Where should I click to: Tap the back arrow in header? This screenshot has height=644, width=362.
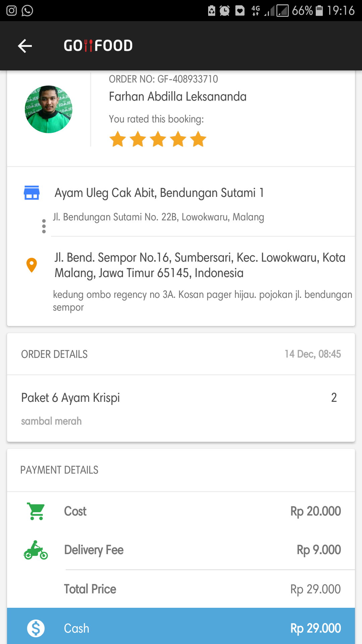(x=25, y=46)
